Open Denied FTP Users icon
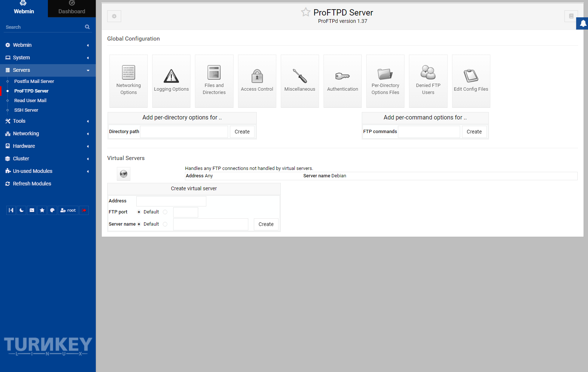 point(428,73)
